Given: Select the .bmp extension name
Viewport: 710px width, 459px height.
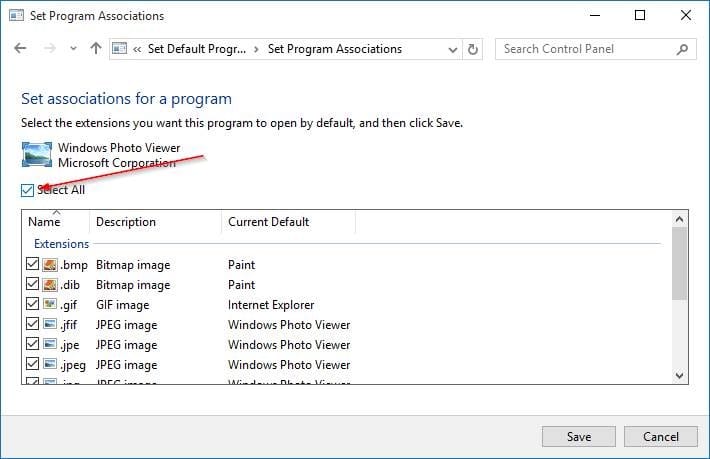Looking at the screenshot, I should click(74, 265).
